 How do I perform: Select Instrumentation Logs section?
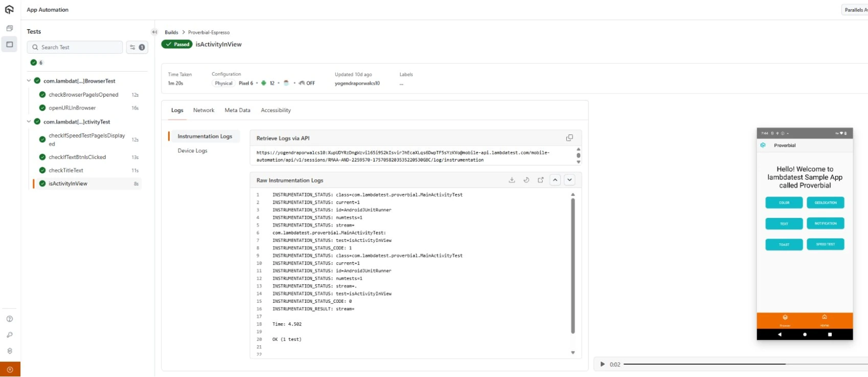click(x=204, y=136)
